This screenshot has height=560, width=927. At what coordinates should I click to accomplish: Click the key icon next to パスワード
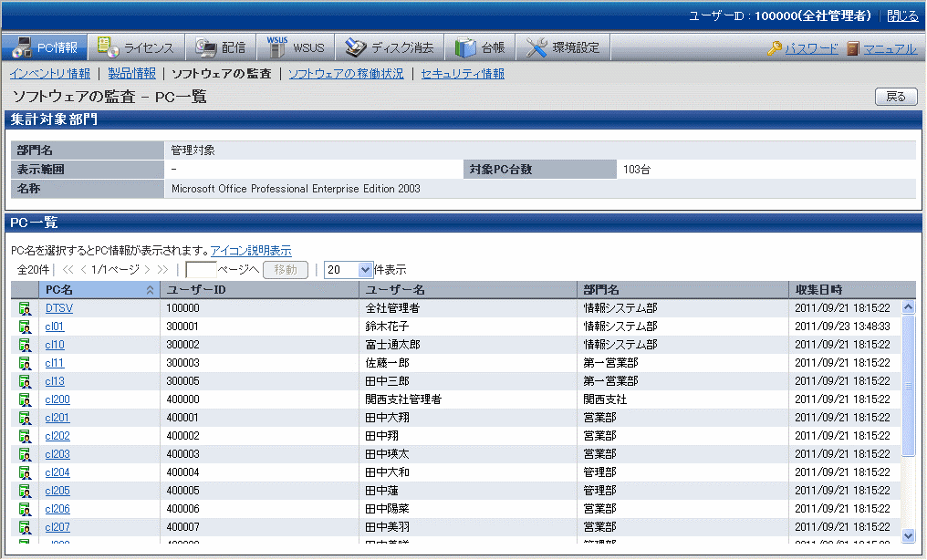pos(775,48)
